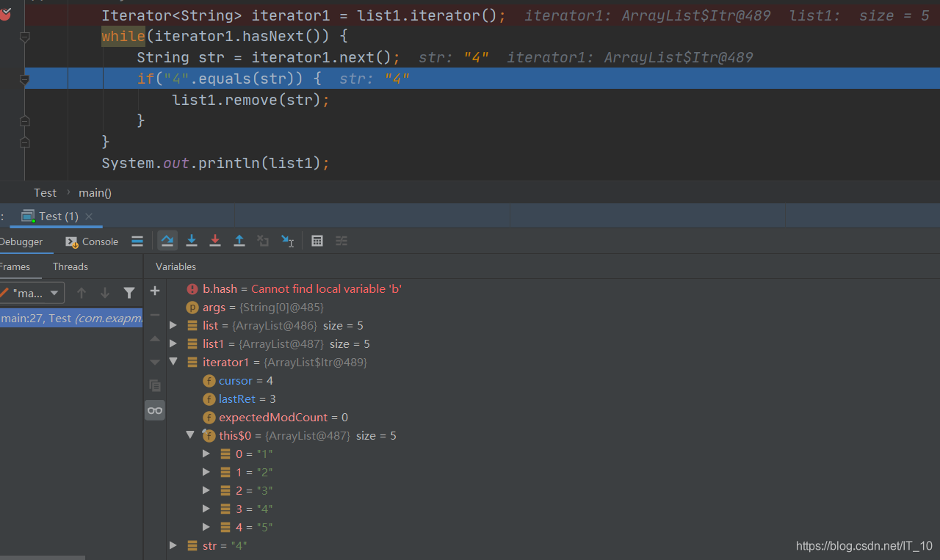
Task: Collapse the while loop fold marker
Action: 24,37
